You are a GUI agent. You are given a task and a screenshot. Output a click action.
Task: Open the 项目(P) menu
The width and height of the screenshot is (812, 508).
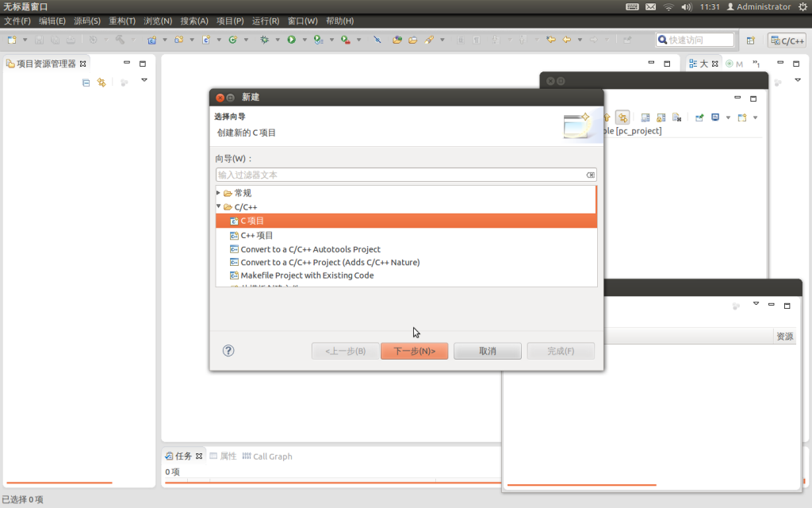click(x=230, y=21)
